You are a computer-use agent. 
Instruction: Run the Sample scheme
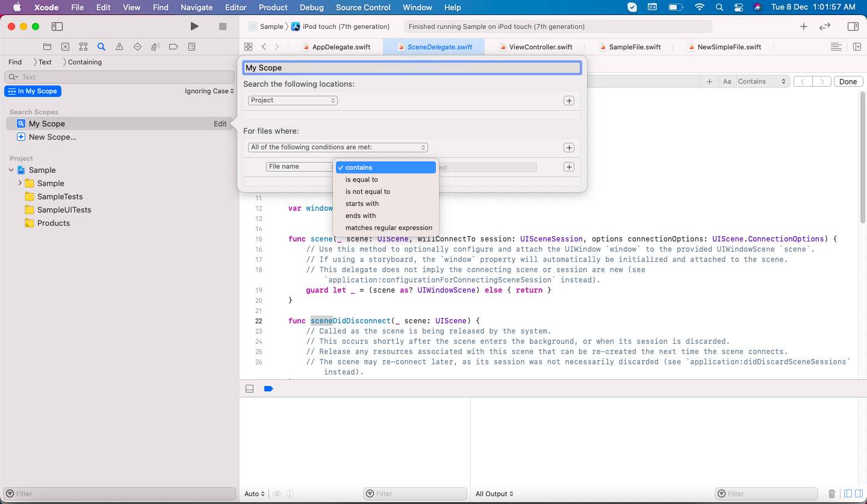(x=194, y=26)
